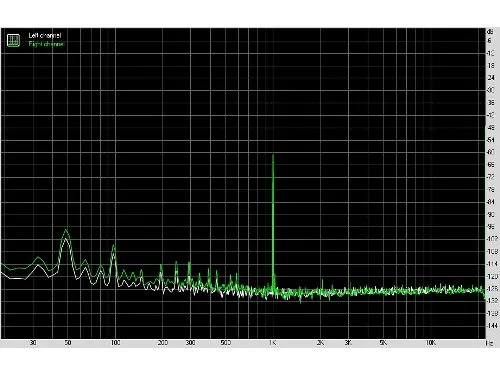This screenshot has width=500, height=375.
Task: Click the 100 frequency axis label
Action: [x=115, y=343]
